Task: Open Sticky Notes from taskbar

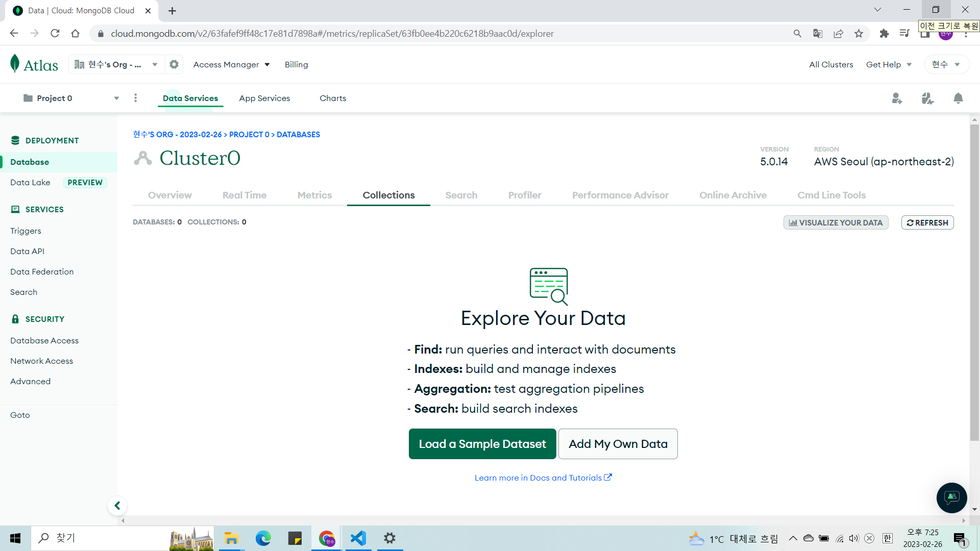Action: pos(295,538)
